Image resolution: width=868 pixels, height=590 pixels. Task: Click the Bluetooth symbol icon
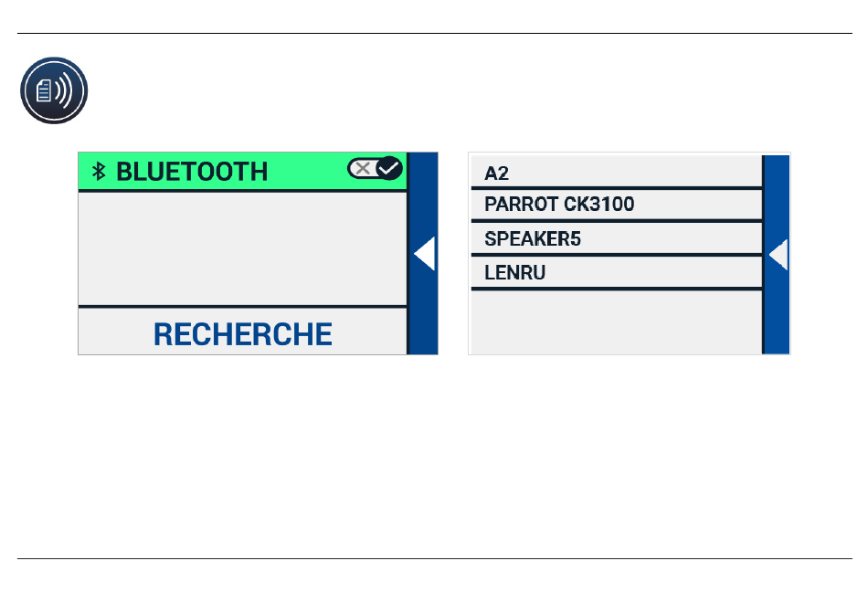point(99,171)
